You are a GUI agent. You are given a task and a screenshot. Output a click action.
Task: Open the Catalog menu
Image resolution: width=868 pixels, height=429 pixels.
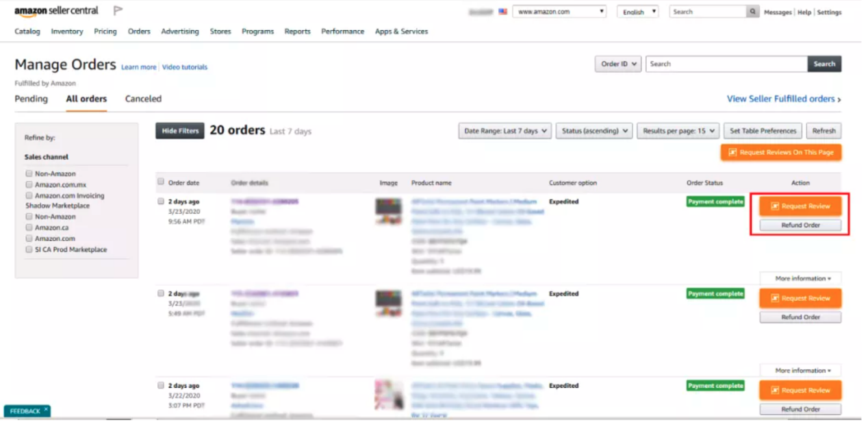click(x=27, y=32)
